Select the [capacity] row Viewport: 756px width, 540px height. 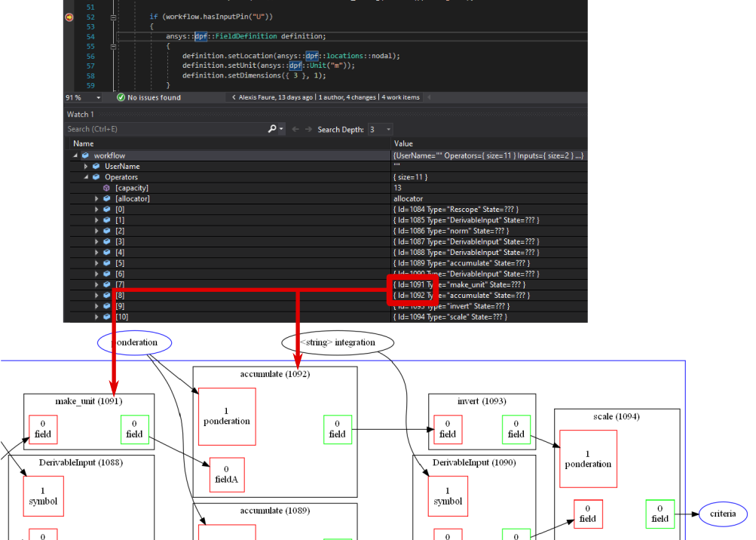point(329,189)
